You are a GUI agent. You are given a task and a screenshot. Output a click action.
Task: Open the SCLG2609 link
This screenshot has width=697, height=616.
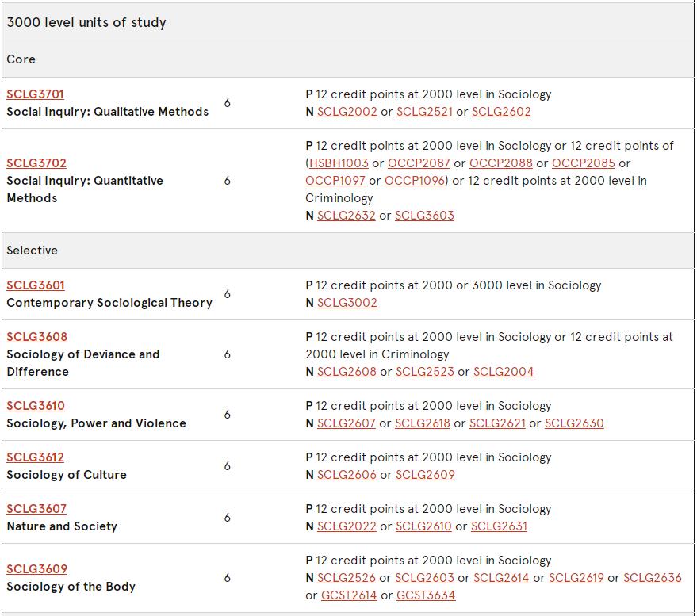[x=425, y=475]
